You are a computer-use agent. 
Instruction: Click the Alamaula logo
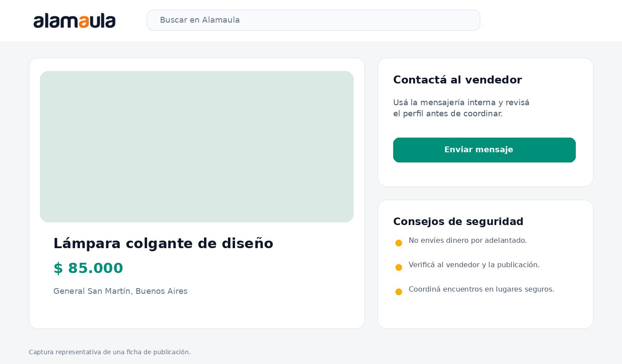75,20
